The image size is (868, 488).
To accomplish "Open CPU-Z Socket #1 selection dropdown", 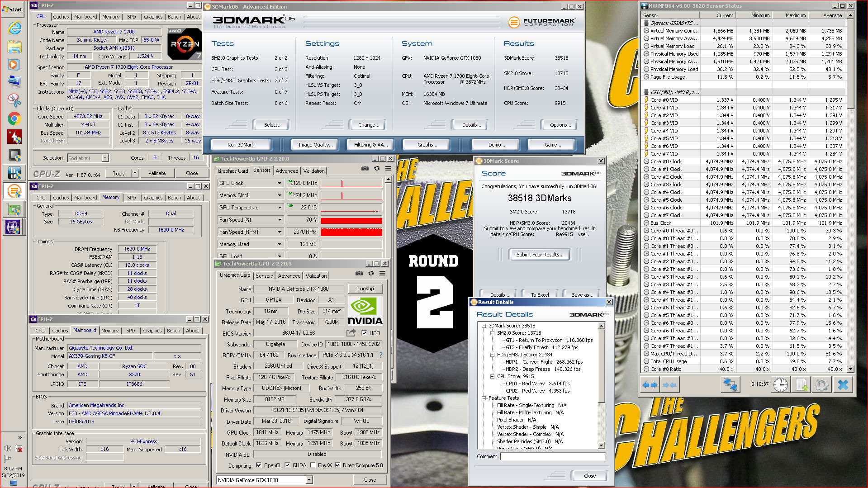I will click(x=105, y=158).
